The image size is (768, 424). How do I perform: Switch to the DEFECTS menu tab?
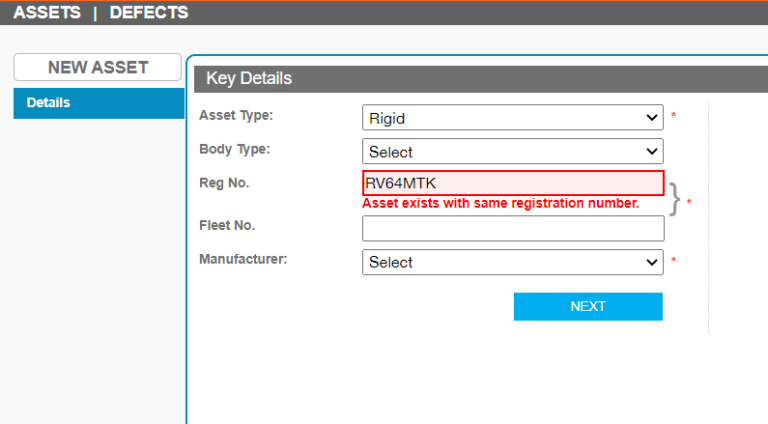click(x=148, y=12)
